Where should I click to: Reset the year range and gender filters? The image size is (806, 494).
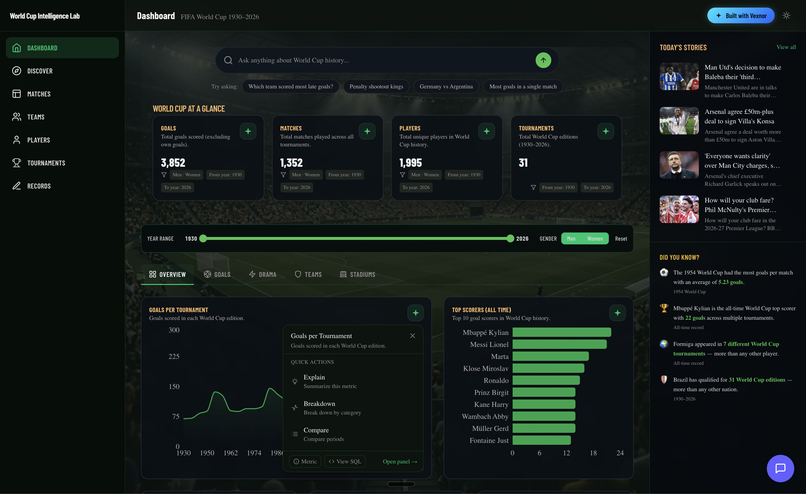click(621, 239)
